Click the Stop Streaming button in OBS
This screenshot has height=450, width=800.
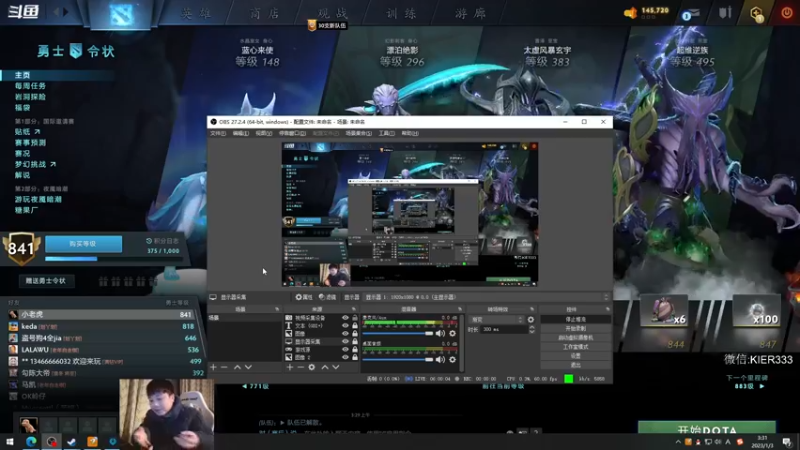pos(576,319)
